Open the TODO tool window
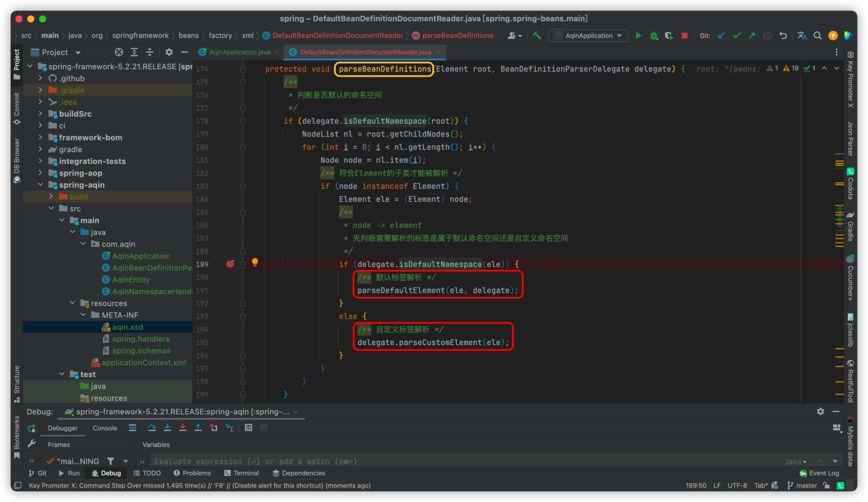868x502 pixels. (x=147, y=473)
